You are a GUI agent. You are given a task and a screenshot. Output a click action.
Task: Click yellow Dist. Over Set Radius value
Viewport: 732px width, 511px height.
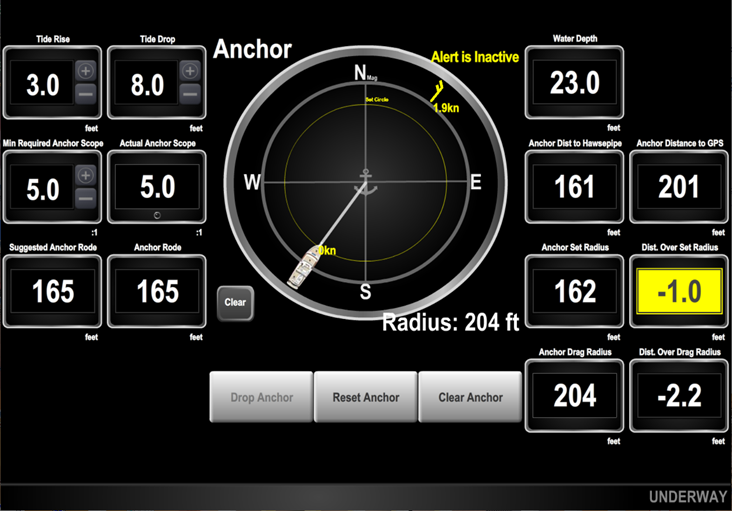point(679,291)
